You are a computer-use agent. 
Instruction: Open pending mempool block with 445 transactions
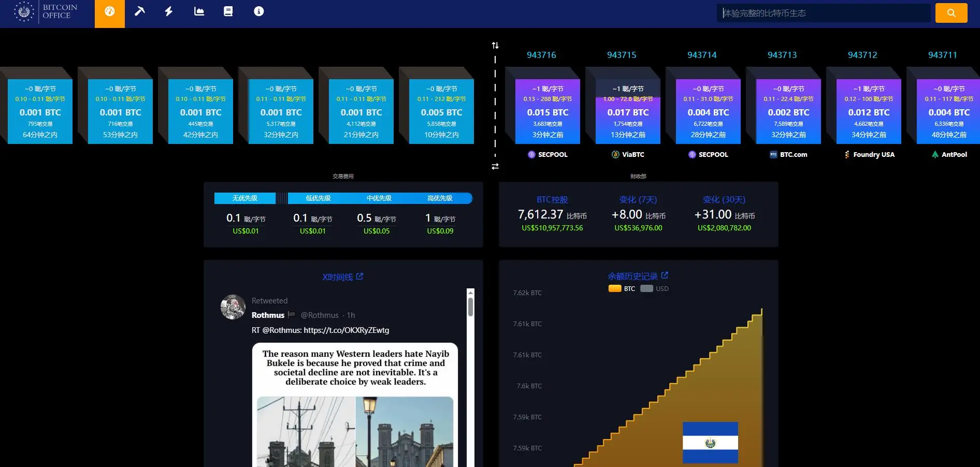200,111
